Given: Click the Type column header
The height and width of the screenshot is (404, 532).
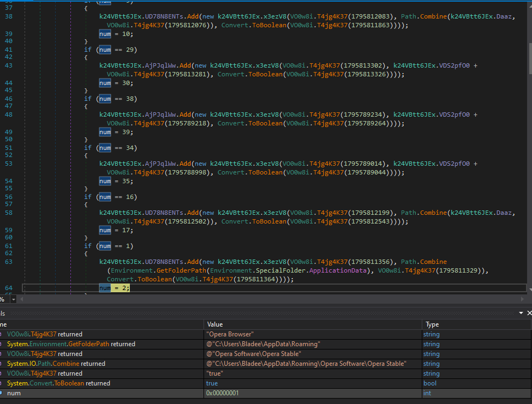Looking at the screenshot, I should (432, 324).
